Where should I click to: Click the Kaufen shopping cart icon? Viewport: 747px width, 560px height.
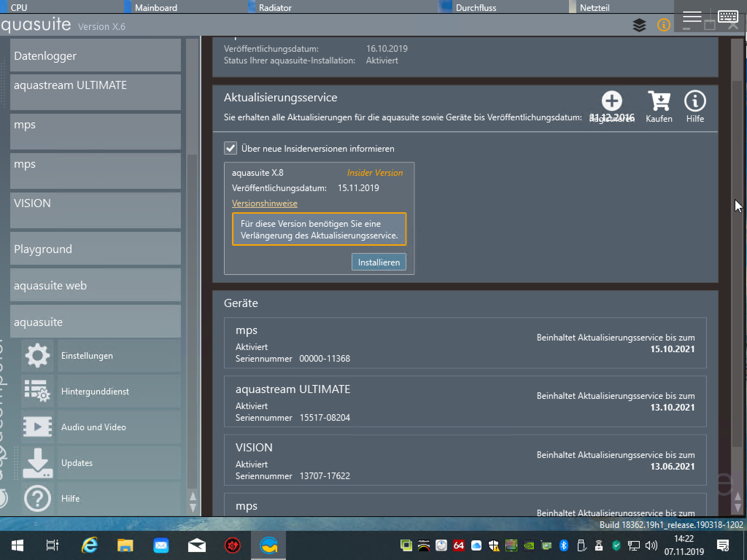click(x=659, y=101)
